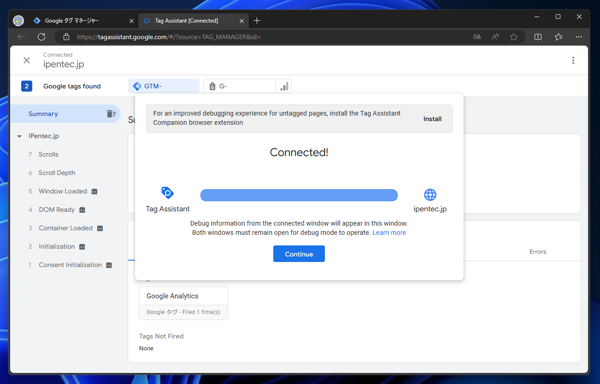The height and width of the screenshot is (384, 600).
Task: Reload the page with the refresh icon
Action: click(x=41, y=37)
